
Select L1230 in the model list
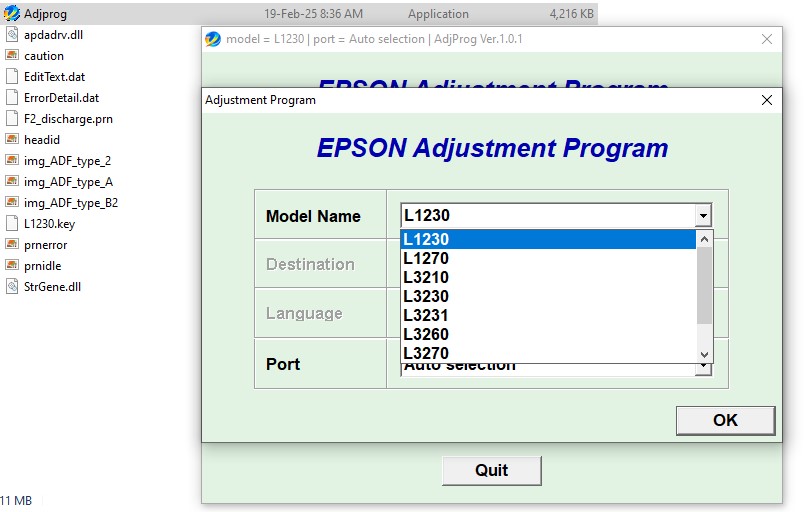coord(548,239)
